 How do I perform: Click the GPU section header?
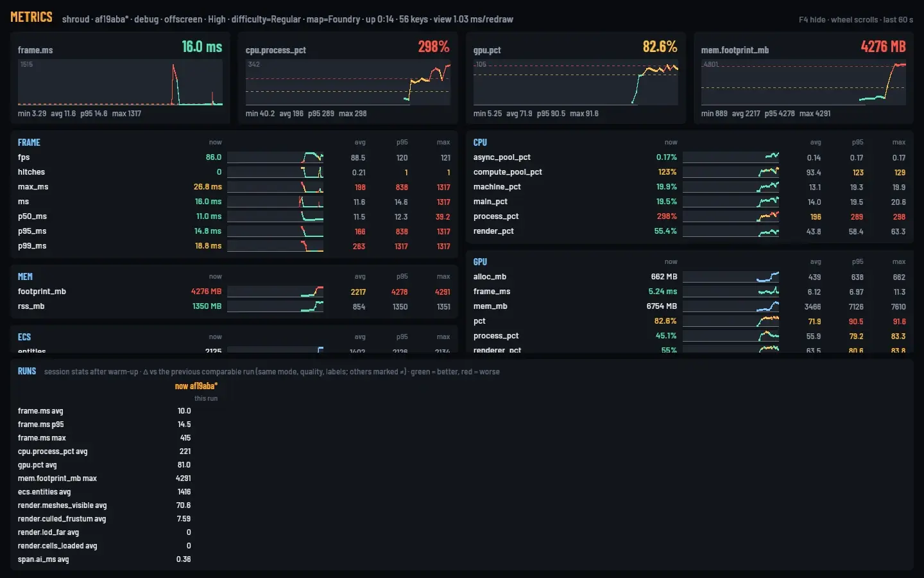[480, 262]
